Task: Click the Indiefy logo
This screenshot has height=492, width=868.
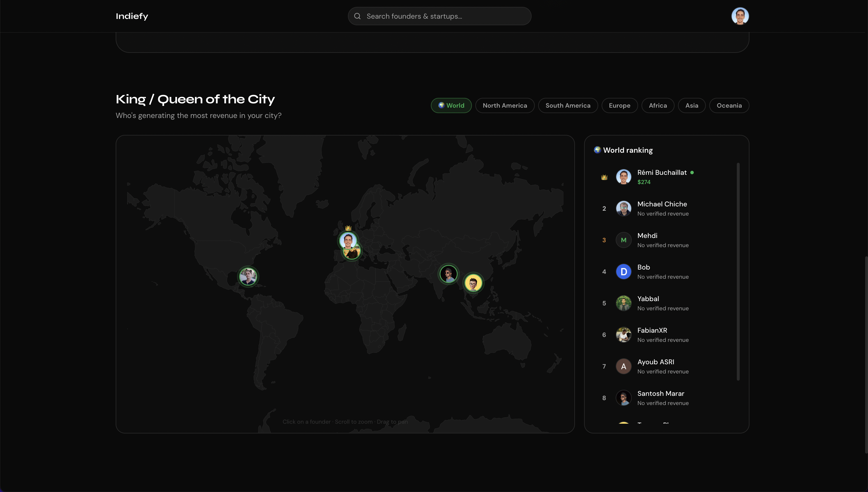Action: tap(132, 16)
